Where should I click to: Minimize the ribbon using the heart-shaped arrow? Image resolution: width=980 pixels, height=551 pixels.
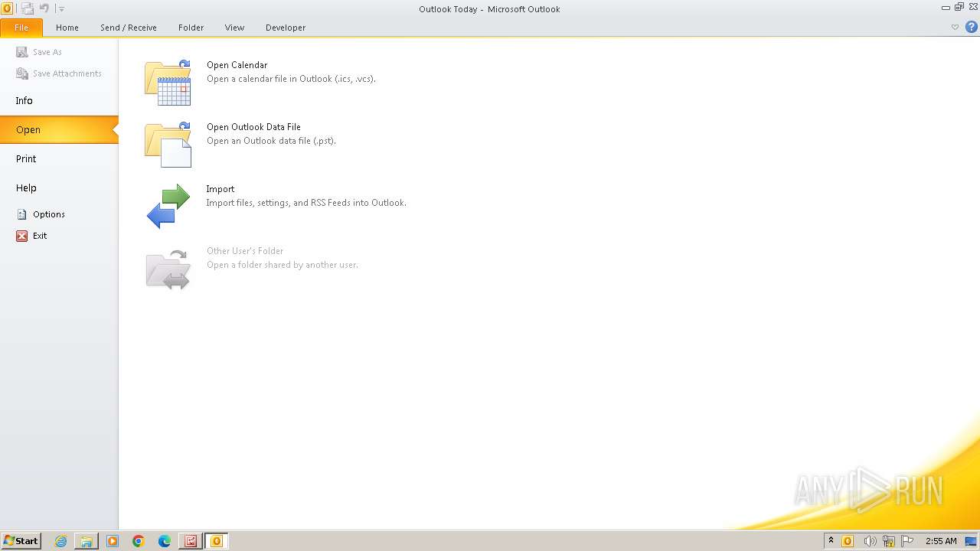pyautogui.click(x=955, y=27)
